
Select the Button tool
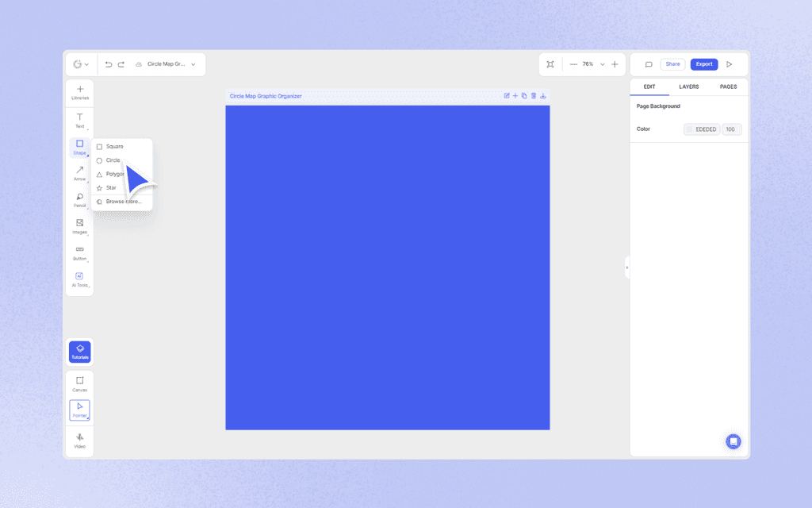[x=79, y=252]
